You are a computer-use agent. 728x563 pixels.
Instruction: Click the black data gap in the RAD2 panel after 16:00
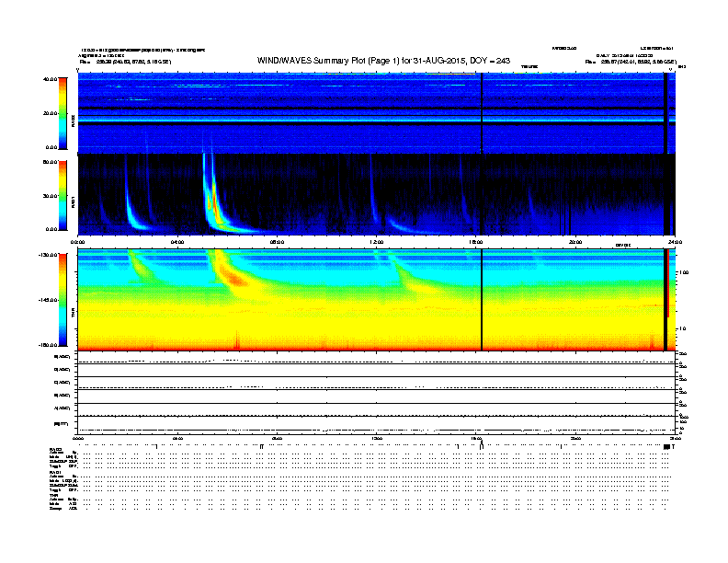pyautogui.click(x=482, y=113)
